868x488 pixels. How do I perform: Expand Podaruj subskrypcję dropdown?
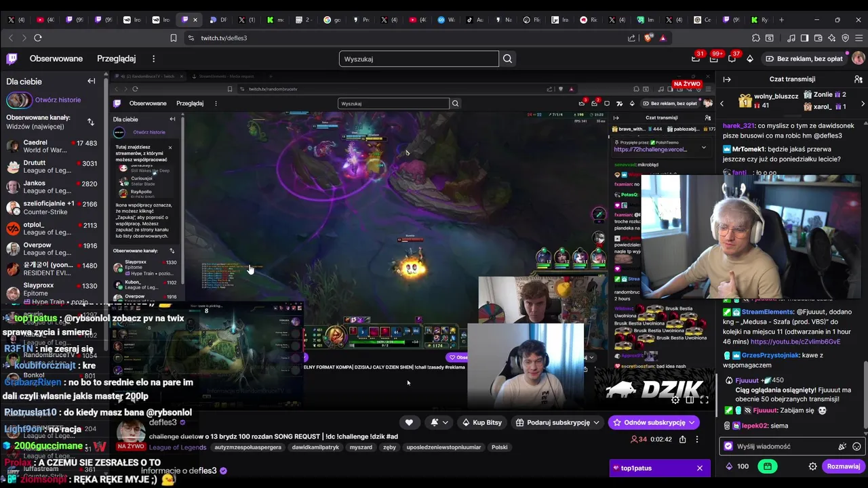tap(596, 422)
